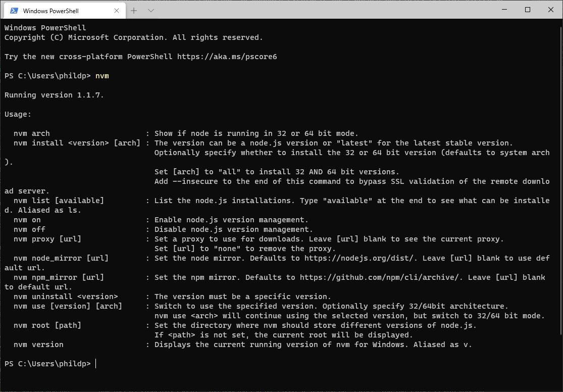Click the "Running version 1.1.7." line
This screenshot has height=392, width=563.
tap(54, 95)
